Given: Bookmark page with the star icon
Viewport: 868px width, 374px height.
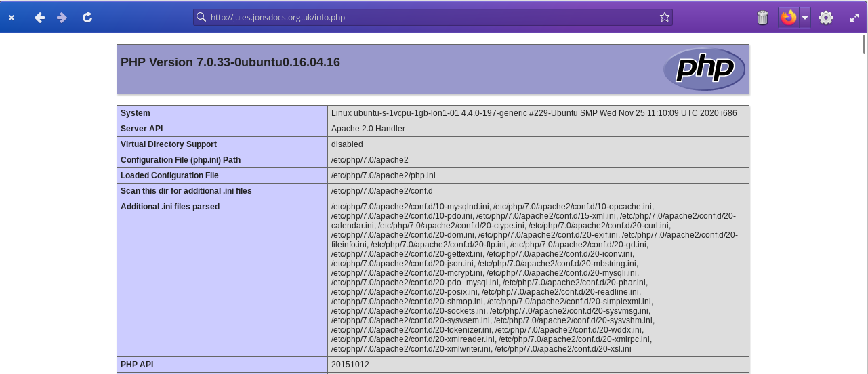Looking at the screenshot, I should [x=664, y=17].
